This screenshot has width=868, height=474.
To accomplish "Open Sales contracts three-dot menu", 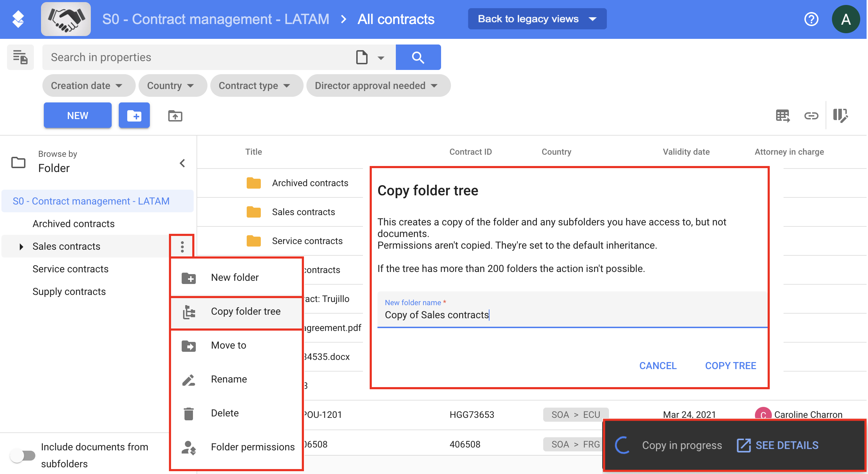I will pos(182,247).
